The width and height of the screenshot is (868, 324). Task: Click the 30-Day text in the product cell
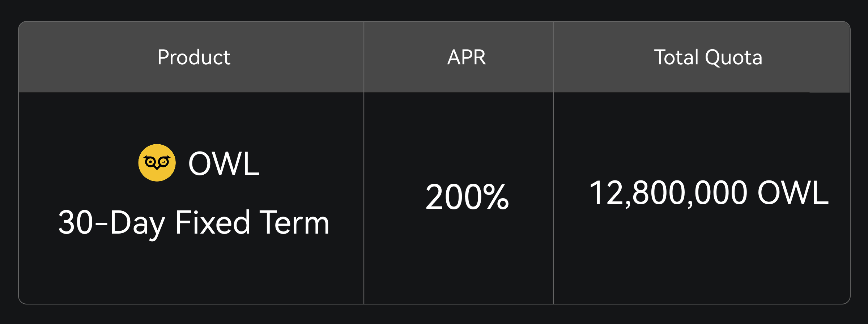112,223
